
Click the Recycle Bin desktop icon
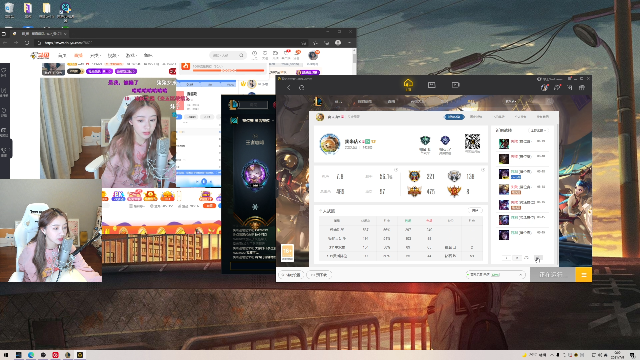pyautogui.click(x=9, y=10)
